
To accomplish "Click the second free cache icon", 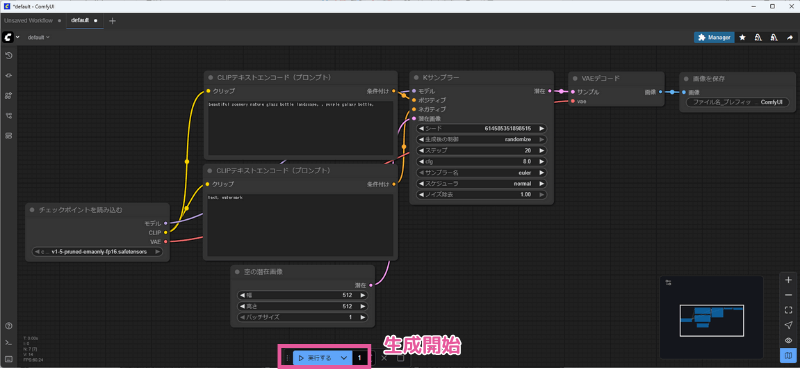I will 774,37.
